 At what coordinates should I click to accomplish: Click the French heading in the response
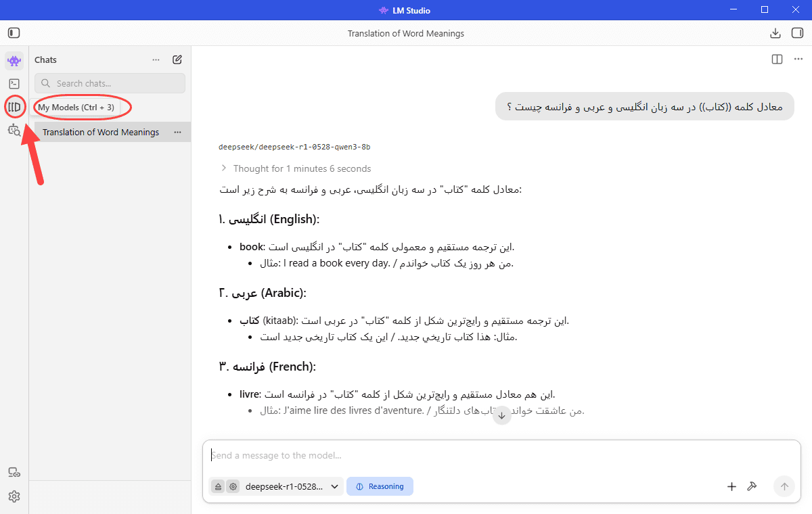(x=267, y=367)
